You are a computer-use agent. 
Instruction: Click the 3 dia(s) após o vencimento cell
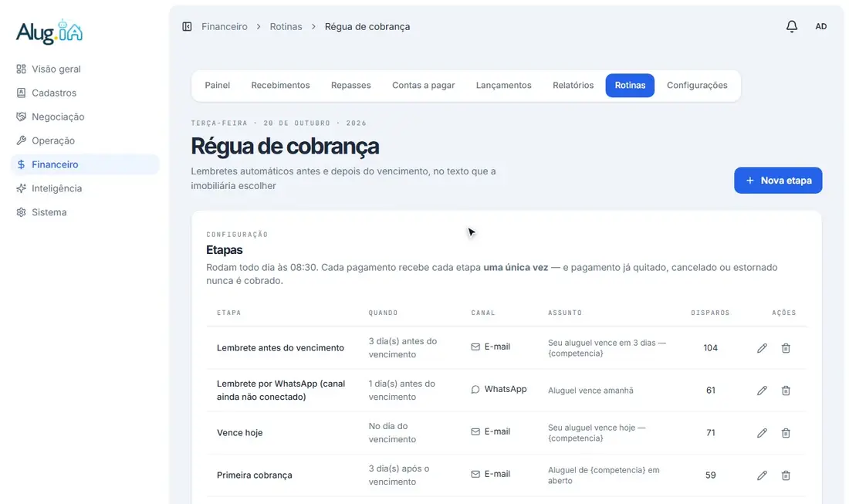tap(398, 475)
